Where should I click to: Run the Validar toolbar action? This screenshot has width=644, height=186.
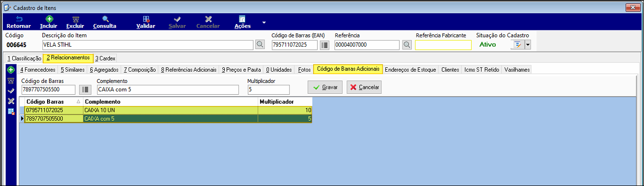146,22
